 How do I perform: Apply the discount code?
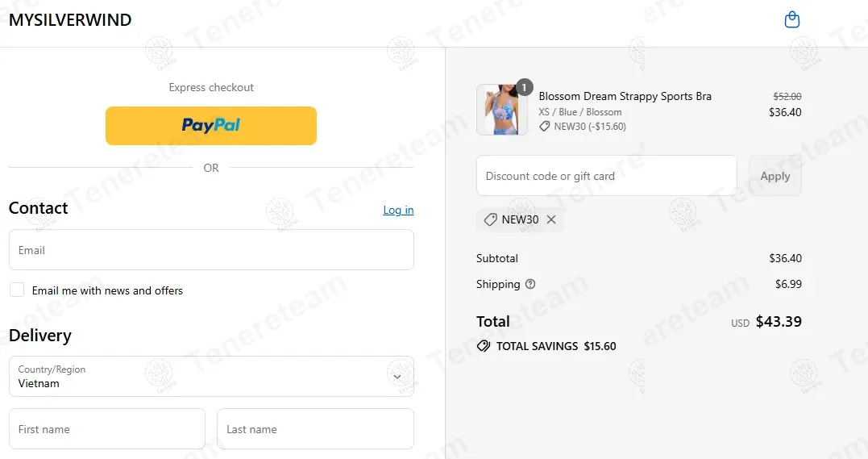(x=775, y=176)
